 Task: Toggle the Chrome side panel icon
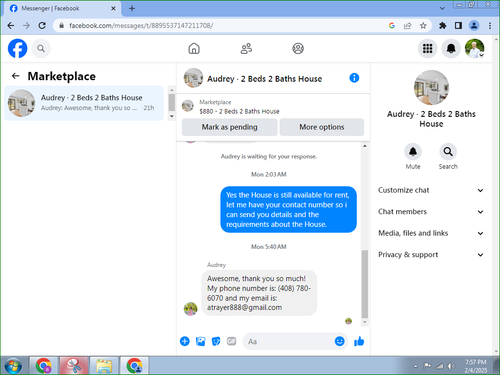(x=458, y=25)
